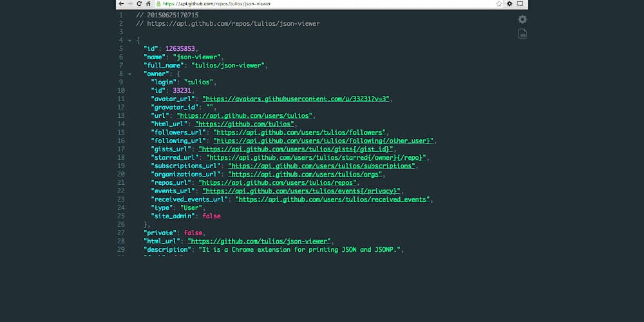644x322 pixels.
Task: Click the "private" false value
Action: (193, 233)
